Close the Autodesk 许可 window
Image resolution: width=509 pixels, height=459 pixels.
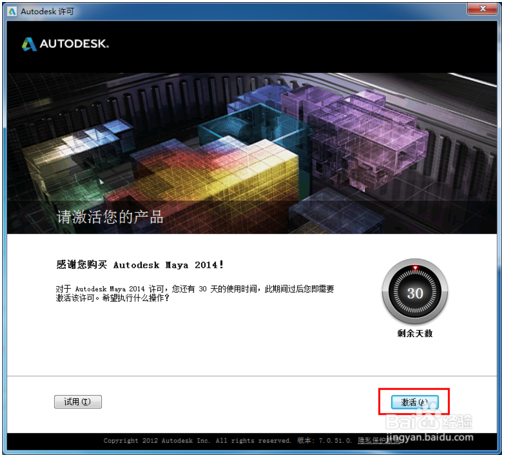[482, 9]
